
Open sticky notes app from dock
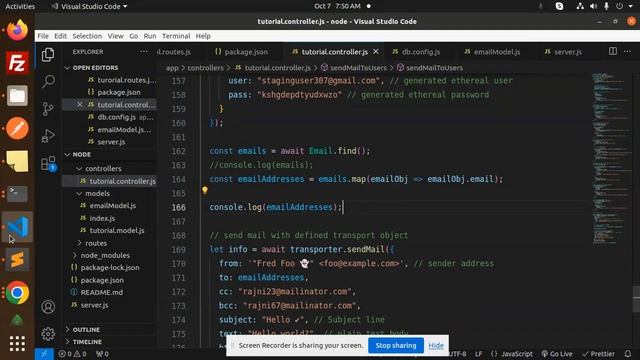17,161
